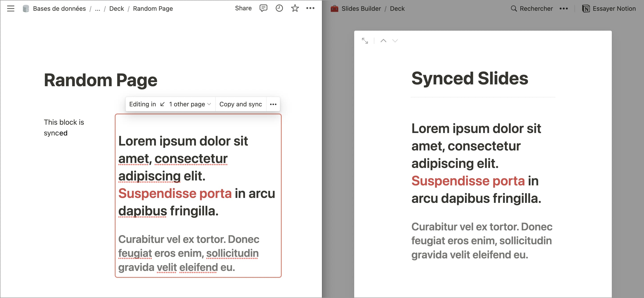The image size is (644, 298).
Task: Open Deck breadcrumb in right window
Action: pos(397,9)
